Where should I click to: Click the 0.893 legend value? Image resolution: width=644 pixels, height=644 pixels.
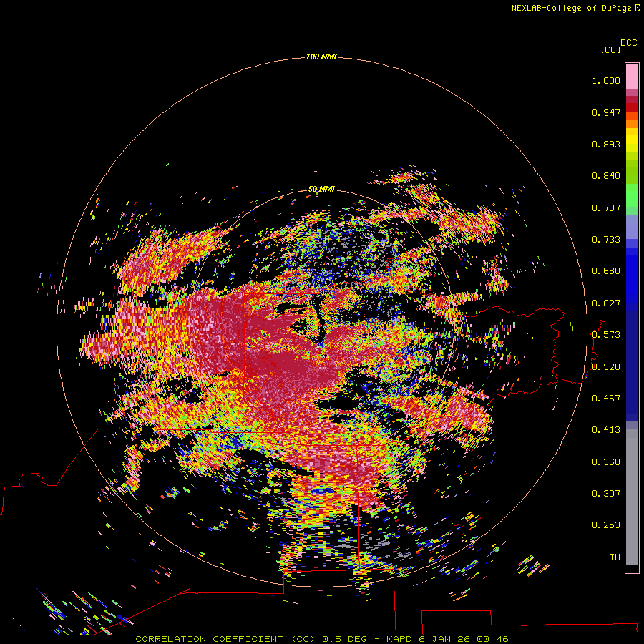coord(606,144)
